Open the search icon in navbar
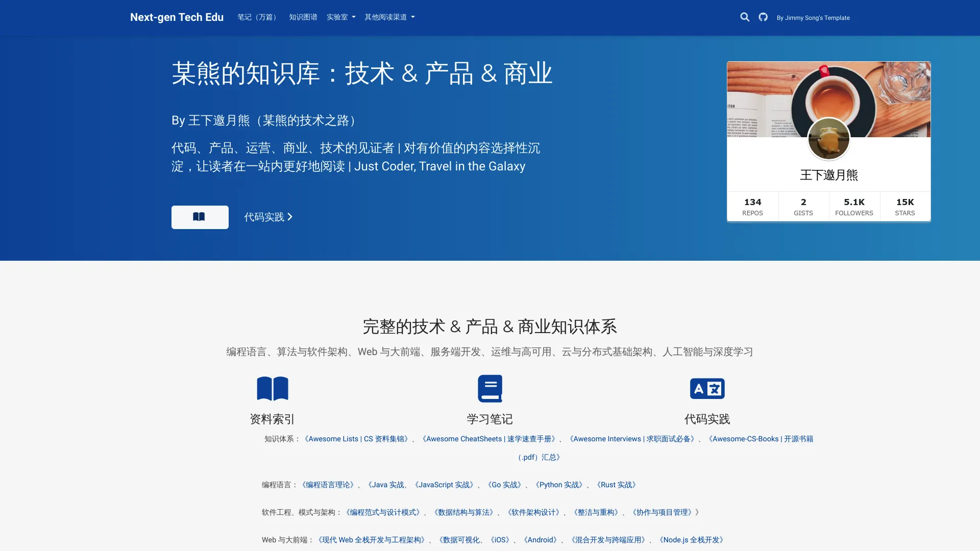 pos(745,17)
